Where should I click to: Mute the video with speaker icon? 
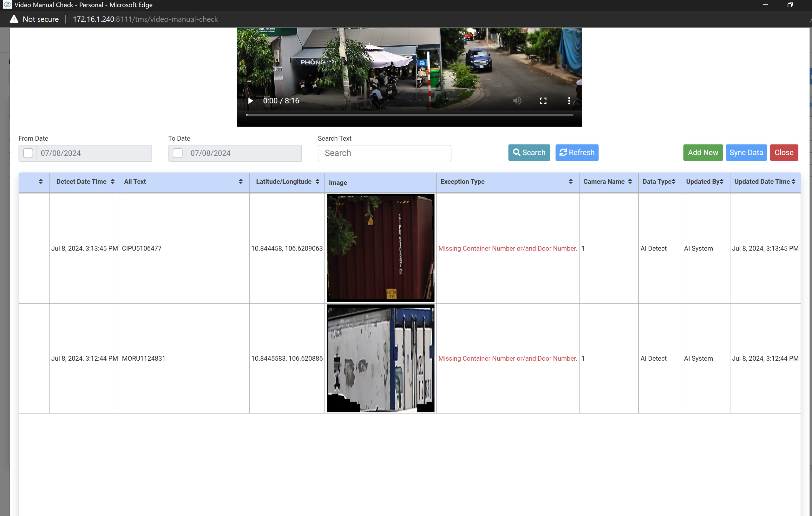coord(517,101)
